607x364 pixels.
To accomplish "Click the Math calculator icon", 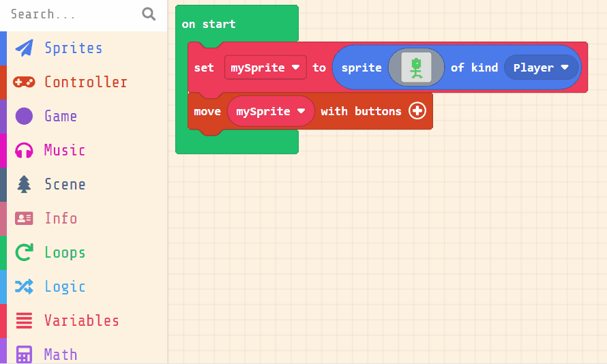I will tap(24, 354).
